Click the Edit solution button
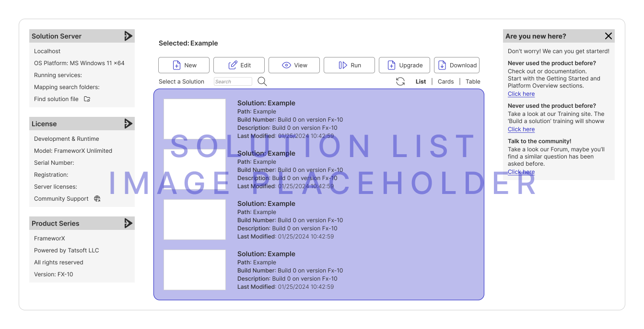Screen dimensions: 644x329 click(239, 65)
